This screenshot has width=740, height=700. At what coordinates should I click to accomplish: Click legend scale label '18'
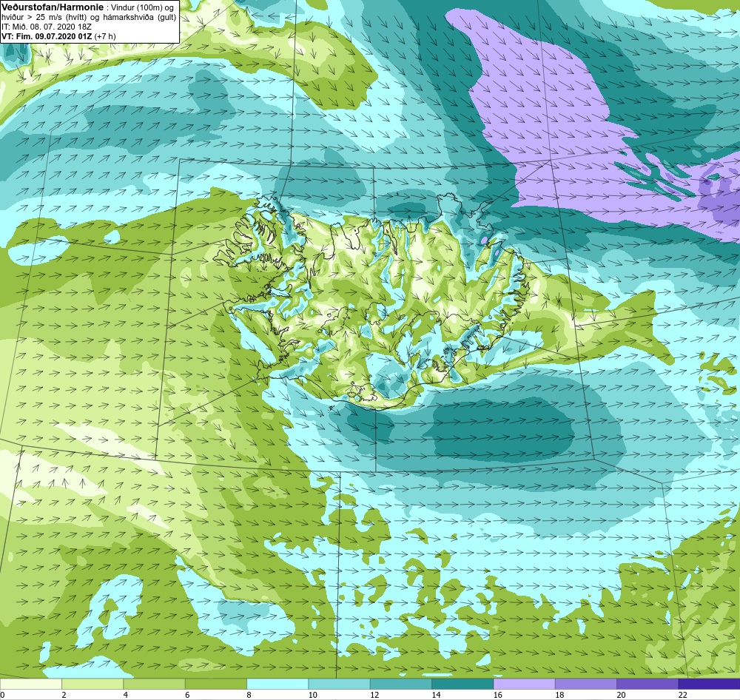(559, 694)
